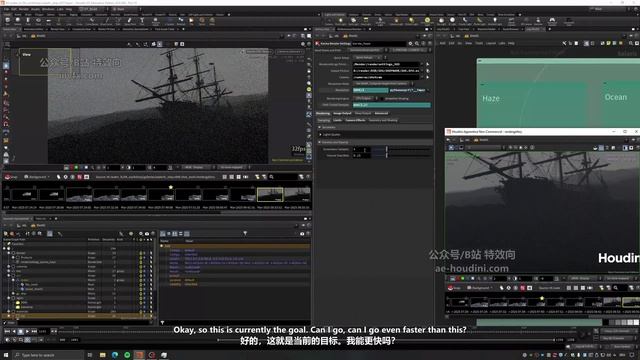Select the File shelf tool
The width and height of the screenshot is (640, 360).
[x=191, y=20]
